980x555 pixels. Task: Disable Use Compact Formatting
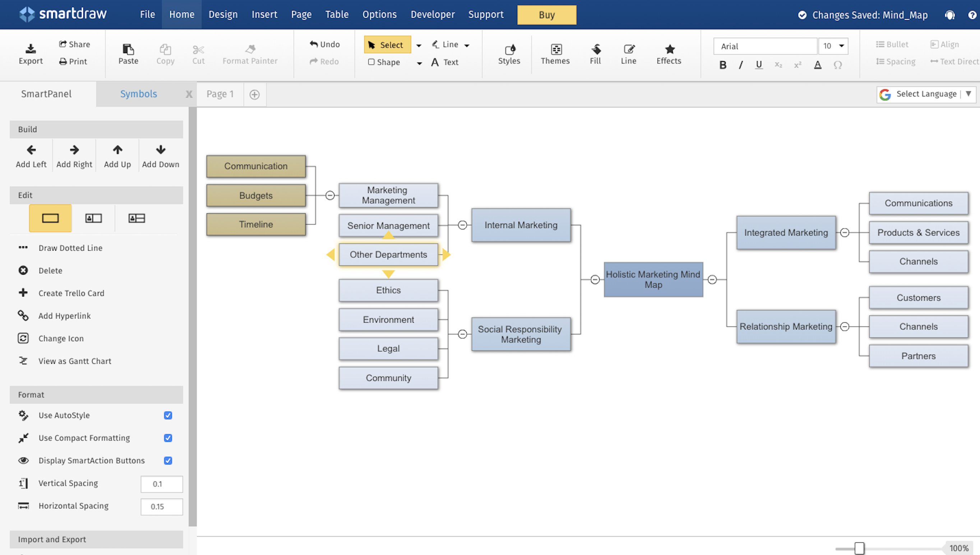(168, 437)
